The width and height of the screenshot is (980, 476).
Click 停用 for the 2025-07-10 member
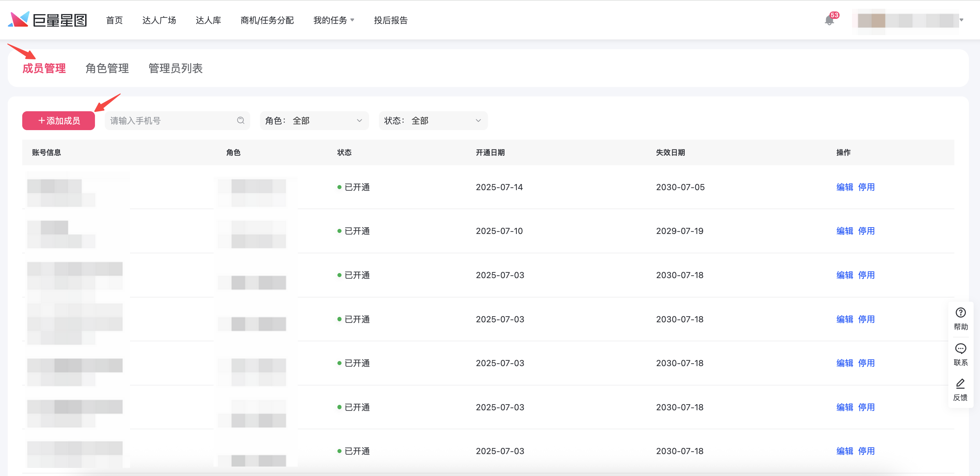[x=866, y=231]
